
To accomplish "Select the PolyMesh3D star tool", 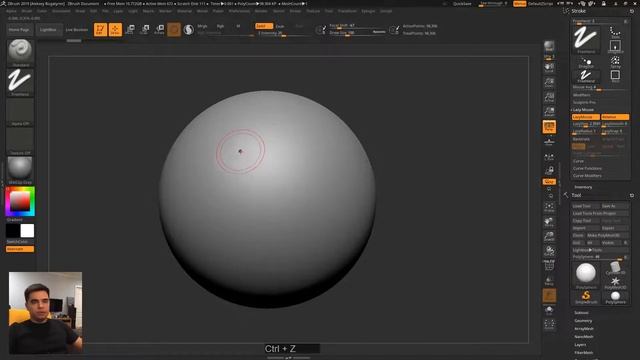I will [x=615, y=282].
